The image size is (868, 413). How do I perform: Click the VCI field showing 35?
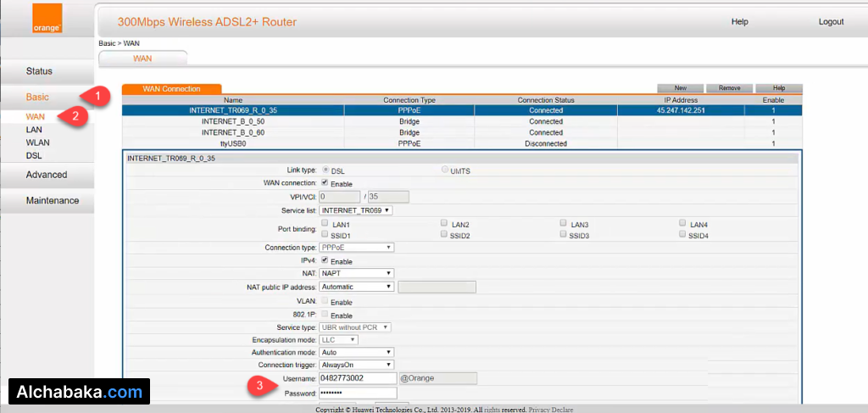tap(388, 197)
